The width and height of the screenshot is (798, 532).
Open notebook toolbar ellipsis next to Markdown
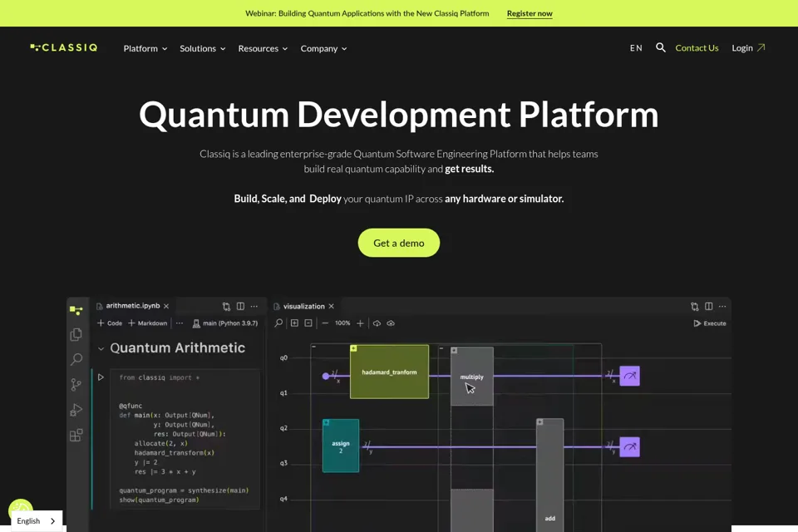click(180, 323)
